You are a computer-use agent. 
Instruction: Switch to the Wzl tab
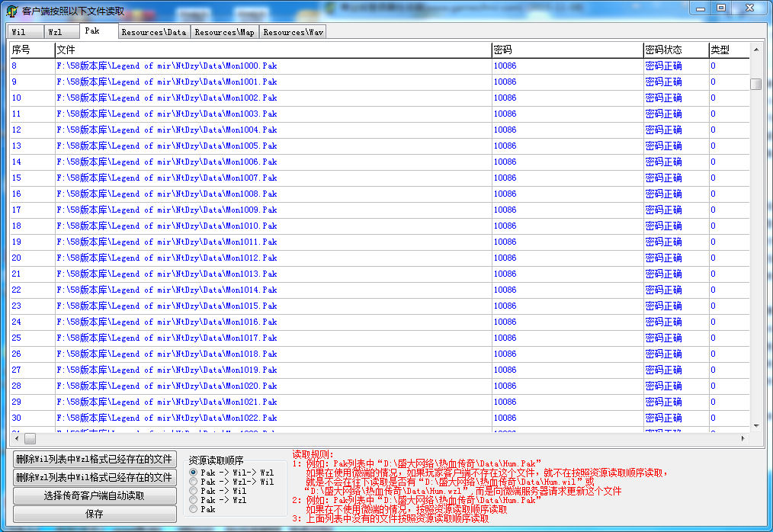tap(62, 32)
